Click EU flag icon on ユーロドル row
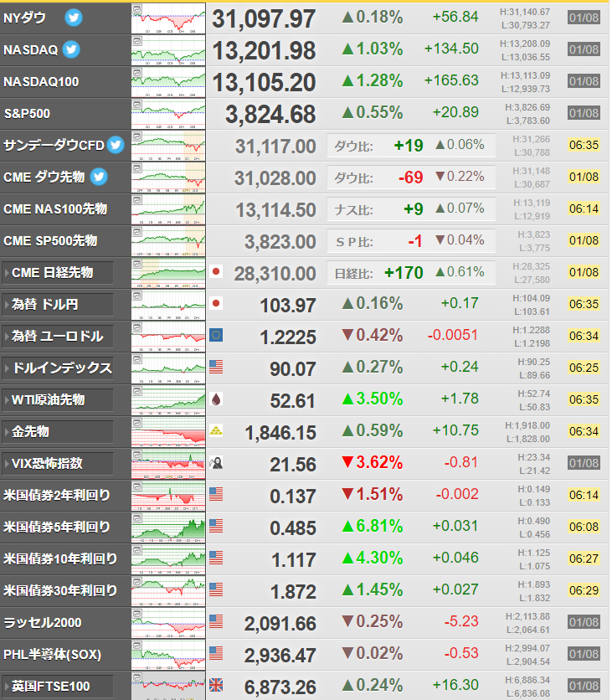The image size is (612, 700). coord(216,335)
